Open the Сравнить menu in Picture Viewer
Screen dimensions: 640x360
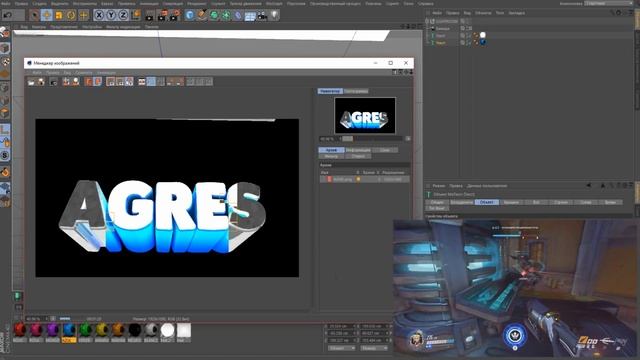pyautogui.click(x=84, y=73)
